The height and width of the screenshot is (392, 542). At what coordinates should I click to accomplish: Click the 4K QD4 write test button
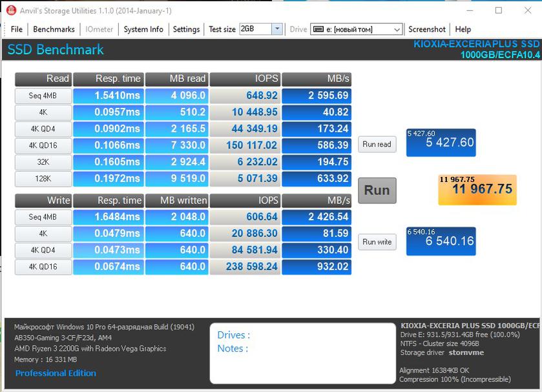43,251
